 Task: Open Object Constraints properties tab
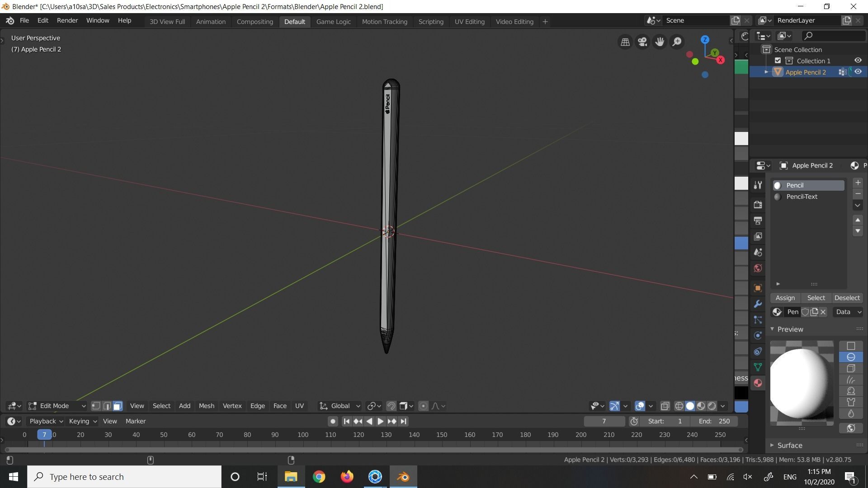point(758,352)
